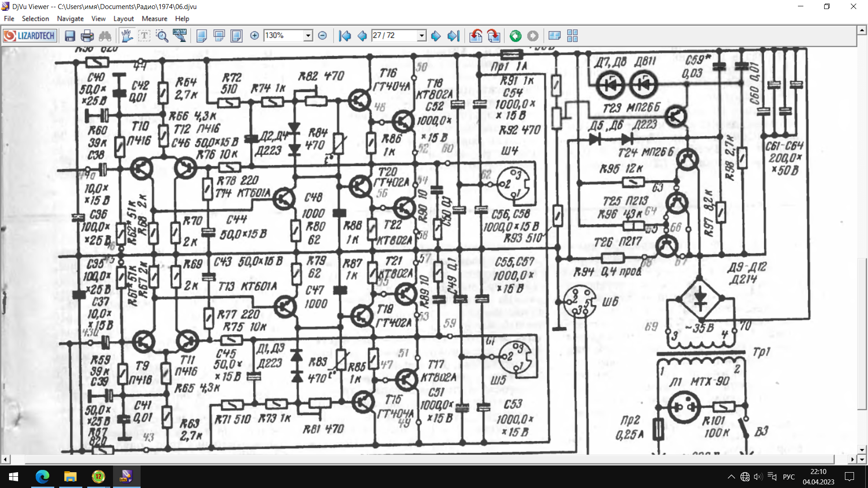The image size is (868, 488).
Task: Expand the 27 / 72 page dropdown
Action: pyautogui.click(x=421, y=36)
